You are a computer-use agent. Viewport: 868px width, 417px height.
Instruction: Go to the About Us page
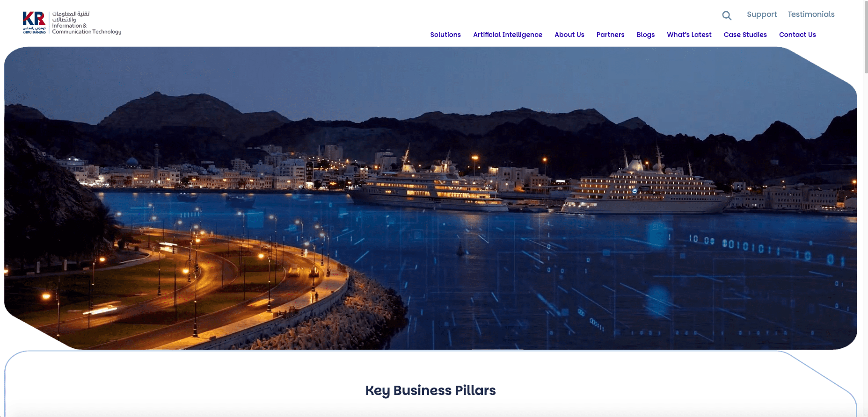point(569,35)
